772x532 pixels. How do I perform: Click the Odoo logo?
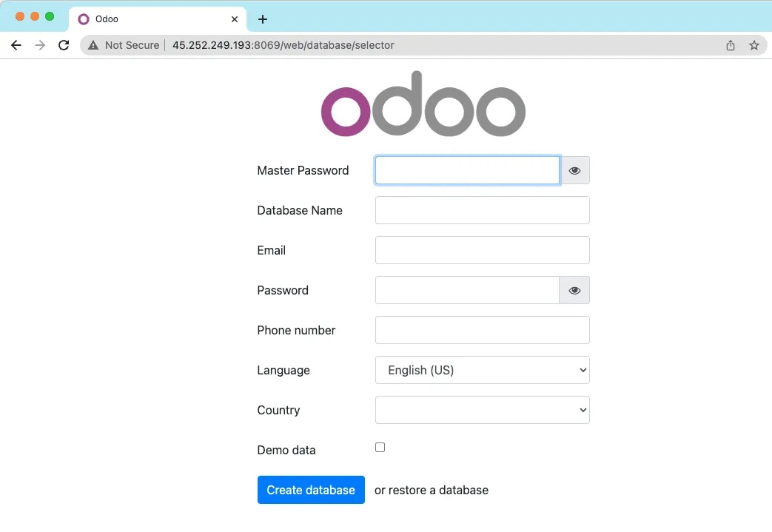pyautogui.click(x=423, y=104)
